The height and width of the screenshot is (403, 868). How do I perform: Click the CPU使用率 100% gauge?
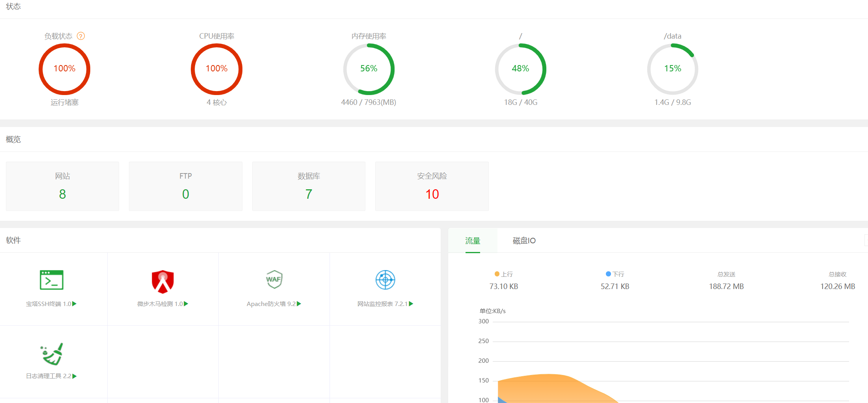pos(216,69)
